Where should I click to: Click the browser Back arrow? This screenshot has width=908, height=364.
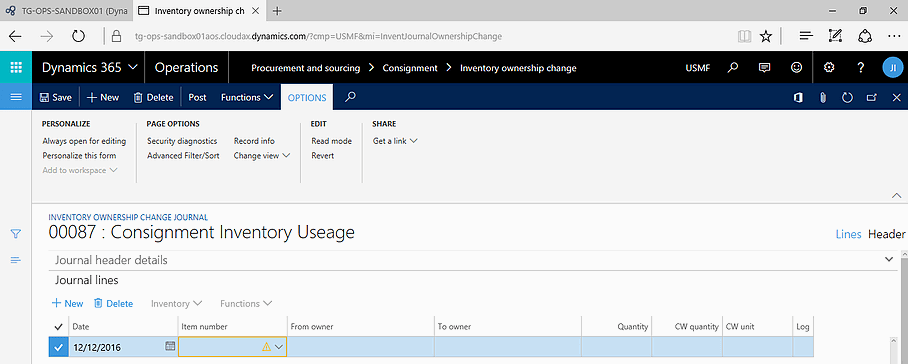click(x=15, y=36)
